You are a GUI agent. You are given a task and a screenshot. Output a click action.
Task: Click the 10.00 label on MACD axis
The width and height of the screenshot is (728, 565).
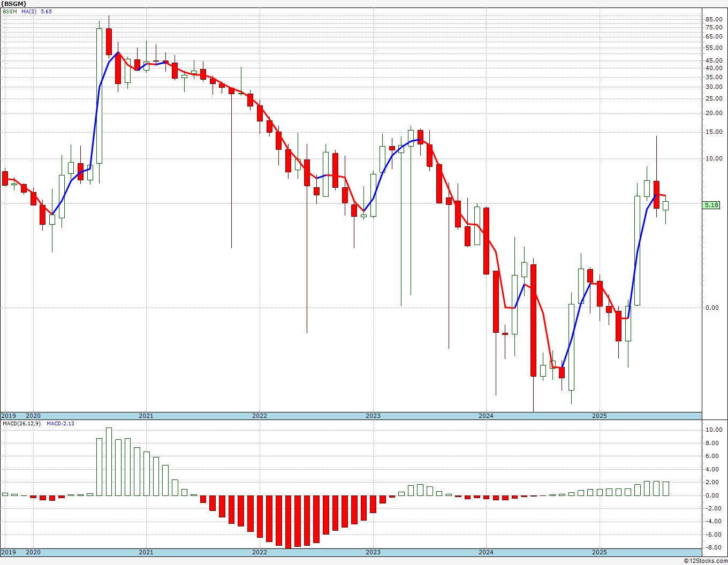714,430
